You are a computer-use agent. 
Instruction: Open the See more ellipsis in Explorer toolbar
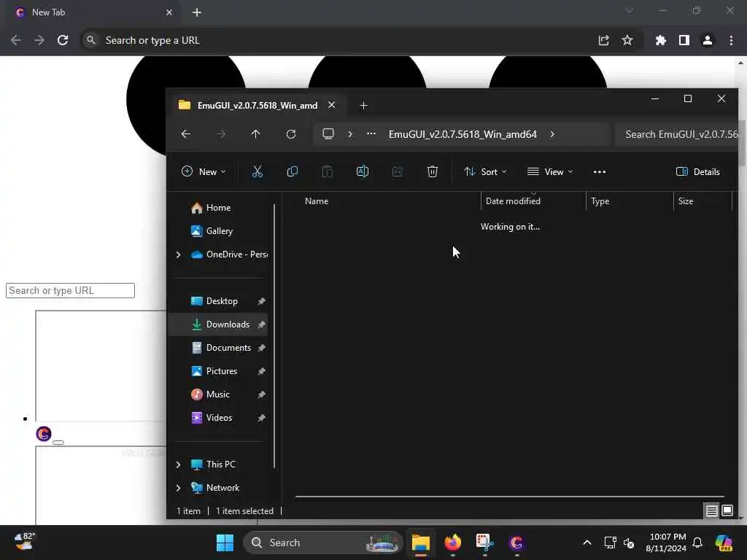point(600,172)
